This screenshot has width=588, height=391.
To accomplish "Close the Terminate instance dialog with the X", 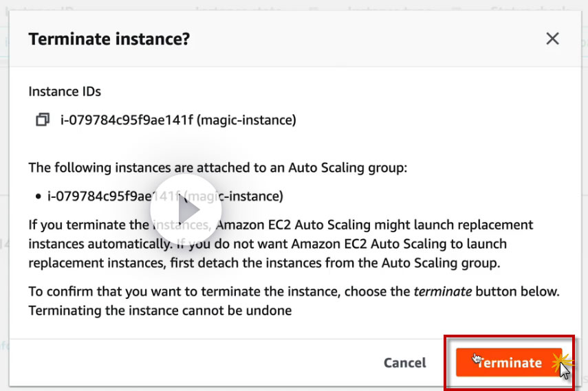I will pos(552,38).
